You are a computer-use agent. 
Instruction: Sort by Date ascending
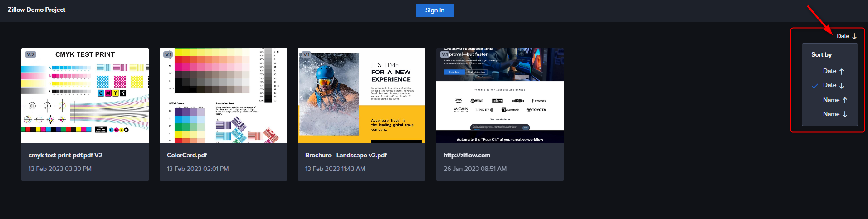coord(833,71)
